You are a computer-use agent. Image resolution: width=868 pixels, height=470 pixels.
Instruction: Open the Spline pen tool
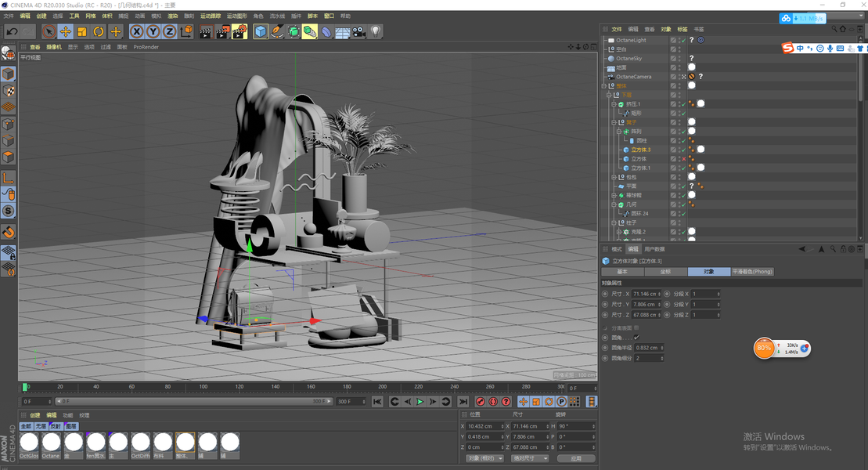[x=277, y=31]
